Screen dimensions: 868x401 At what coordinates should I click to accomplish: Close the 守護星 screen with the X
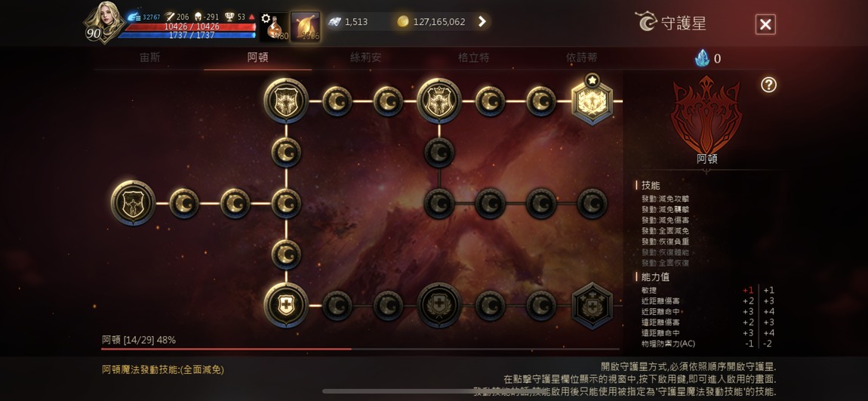(765, 24)
